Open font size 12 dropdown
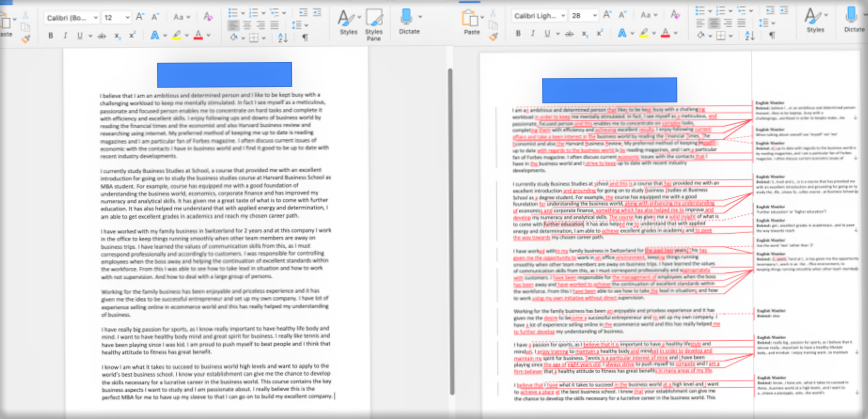Screen dimensions: 868x419 point(128,16)
